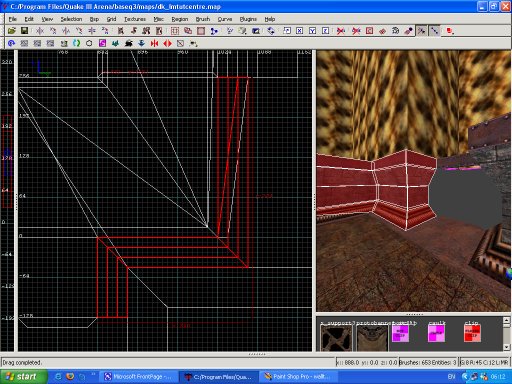This screenshot has width=512, height=384.
Task: Click the Select Inside icon
Action: [x=159, y=31]
